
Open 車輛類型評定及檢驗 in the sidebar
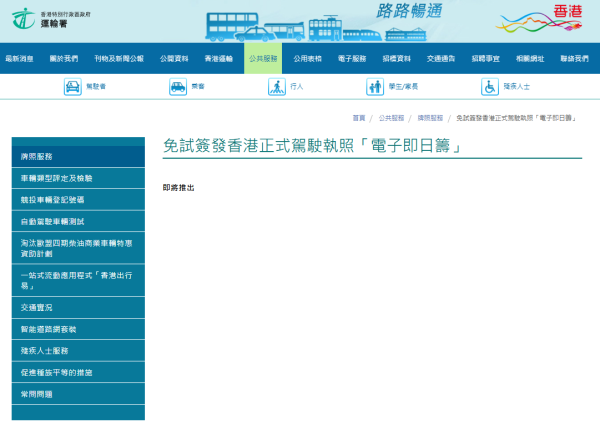pos(56,178)
